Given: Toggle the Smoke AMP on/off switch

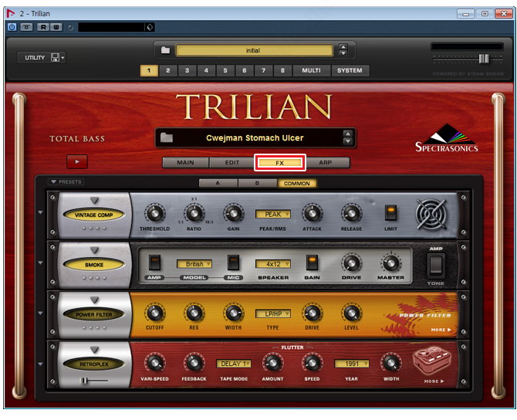Looking at the screenshot, I should 154,262.
